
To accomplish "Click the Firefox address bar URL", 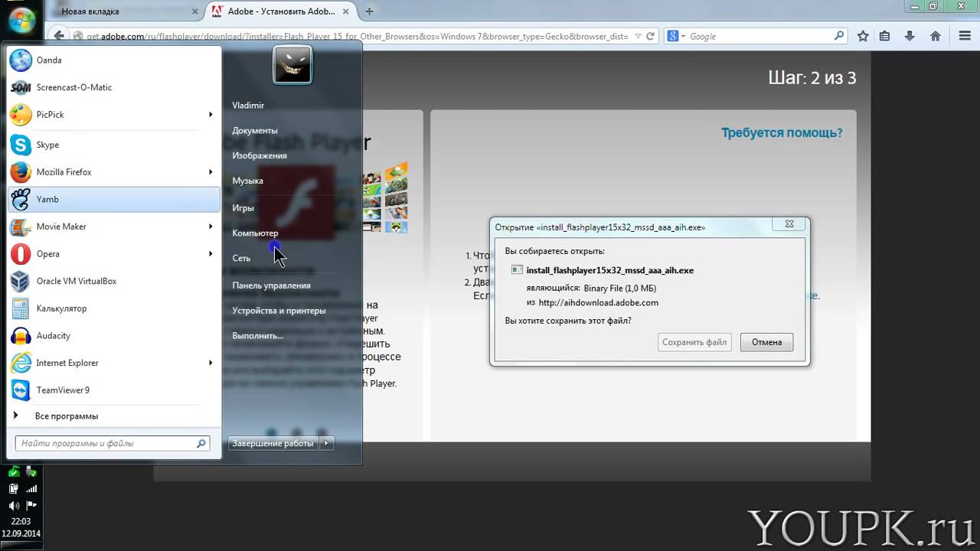I will [358, 36].
